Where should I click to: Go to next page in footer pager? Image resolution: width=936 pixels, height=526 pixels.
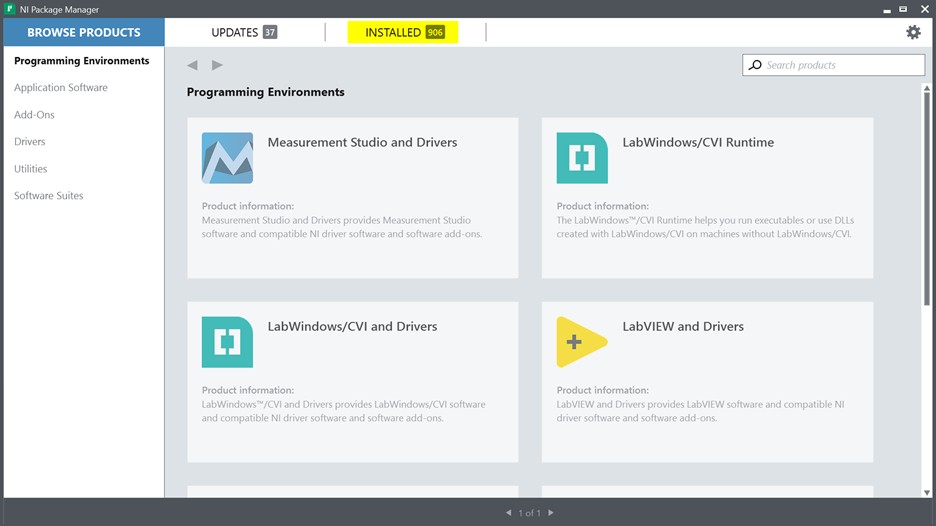pos(550,512)
